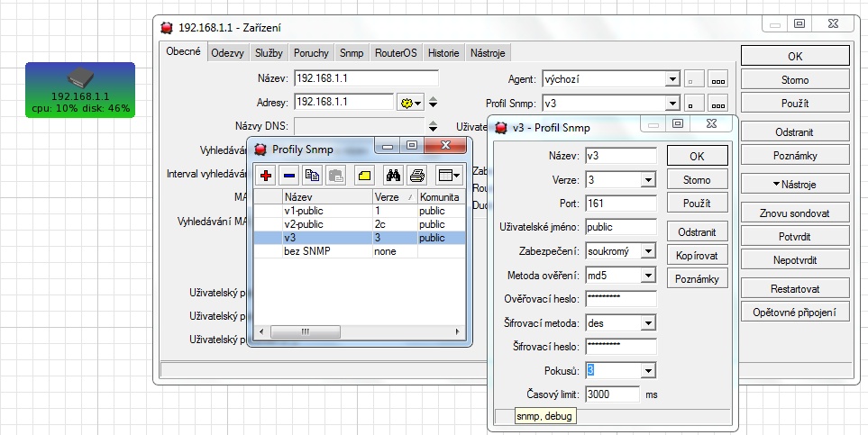Open the Nástroje dropdown button on the right

pyautogui.click(x=795, y=185)
